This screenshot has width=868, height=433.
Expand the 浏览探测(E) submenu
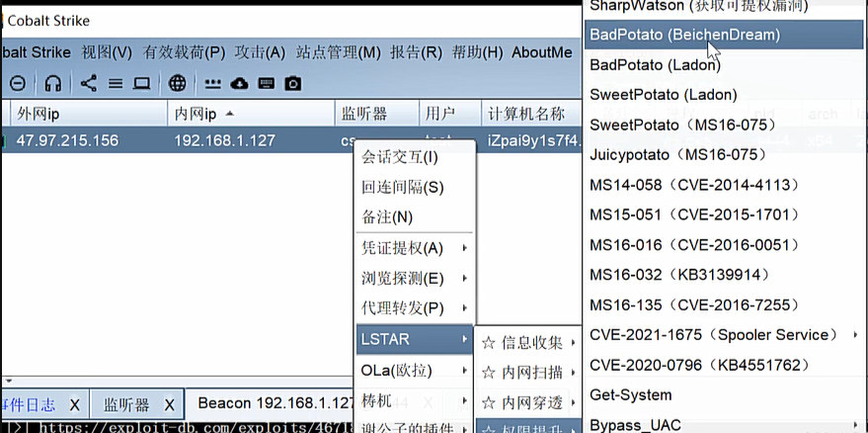pyautogui.click(x=416, y=279)
